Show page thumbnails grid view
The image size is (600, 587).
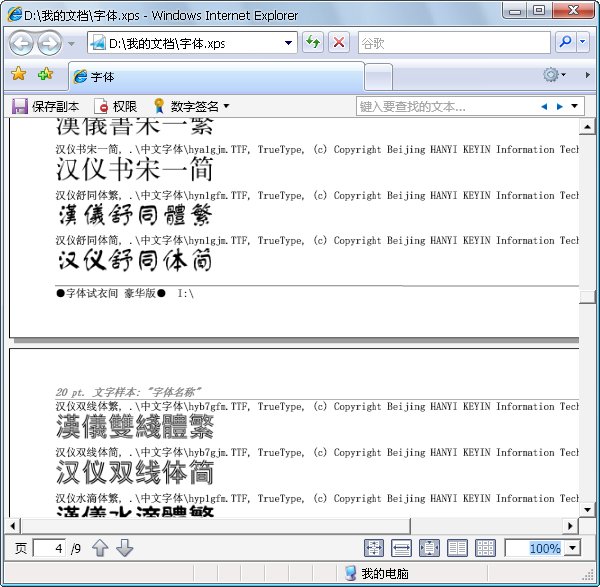(485, 548)
